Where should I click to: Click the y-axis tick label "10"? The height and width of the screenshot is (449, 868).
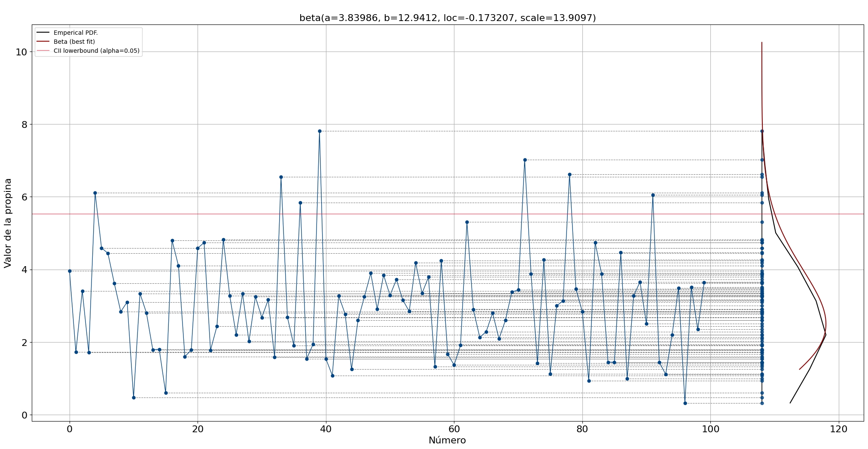pos(21,52)
